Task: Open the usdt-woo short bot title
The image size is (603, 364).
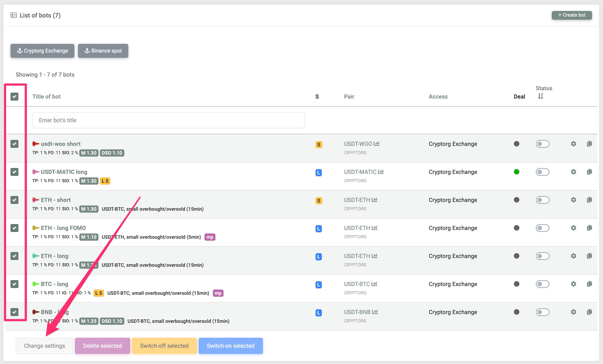Action: tap(60, 144)
